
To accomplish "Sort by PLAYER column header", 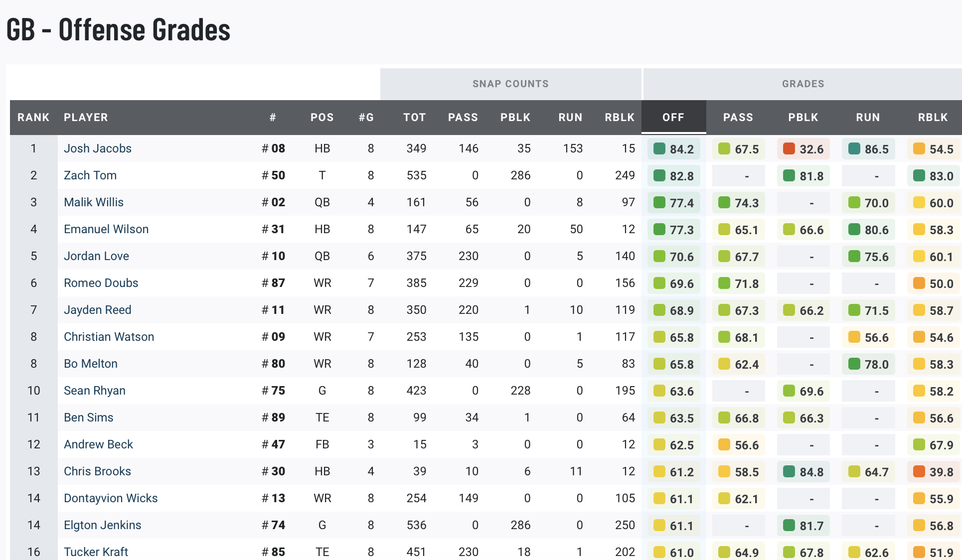I will (86, 118).
